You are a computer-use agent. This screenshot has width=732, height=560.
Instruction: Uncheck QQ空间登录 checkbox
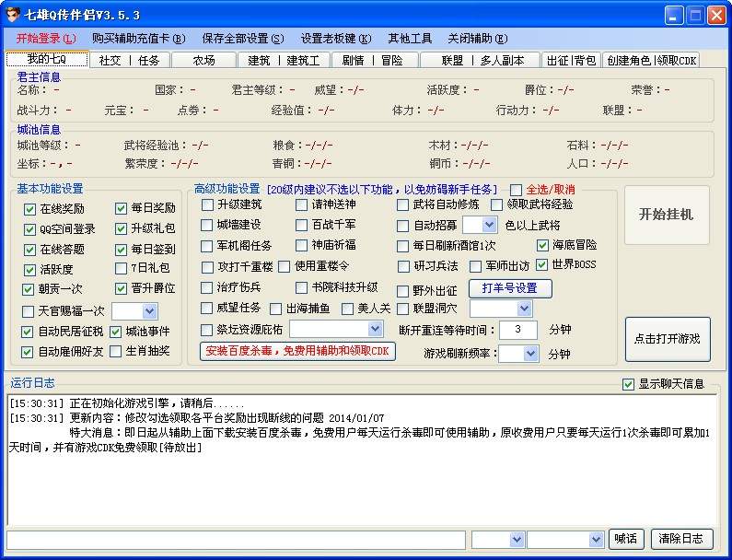pos(29,229)
